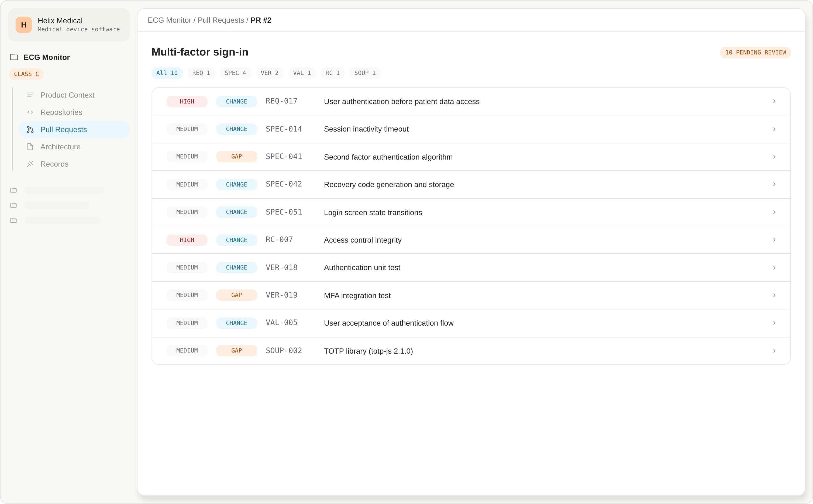Open the Repositories section
The width and height of the screenshot is (813, 504).
point(74,112)
